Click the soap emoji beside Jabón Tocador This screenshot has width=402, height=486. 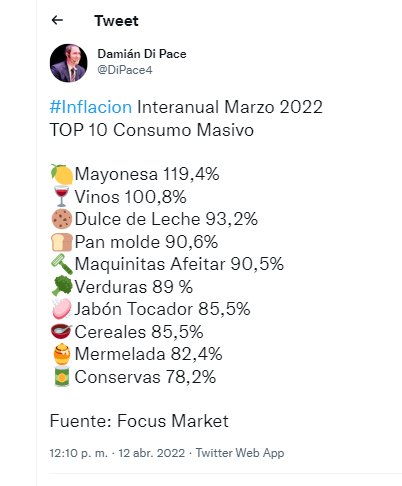point(62,308)
